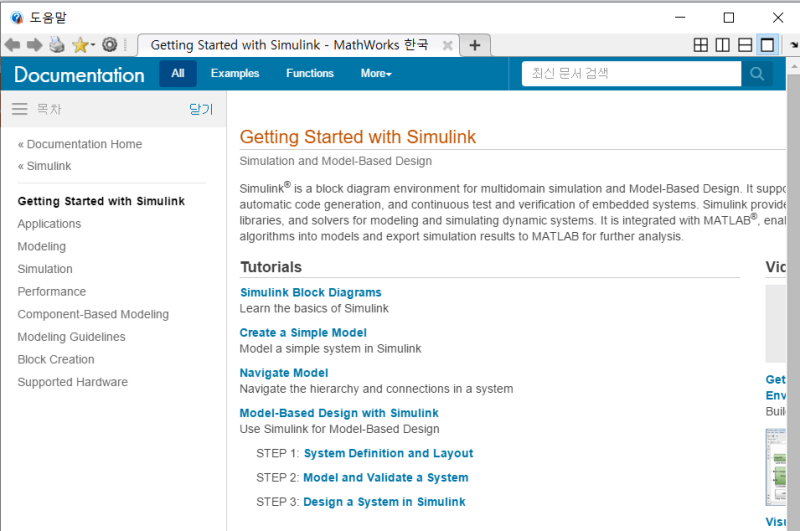This screenshot has width=800, height=531.
Task: Click the documentation search field
Action: click(631, 73)
